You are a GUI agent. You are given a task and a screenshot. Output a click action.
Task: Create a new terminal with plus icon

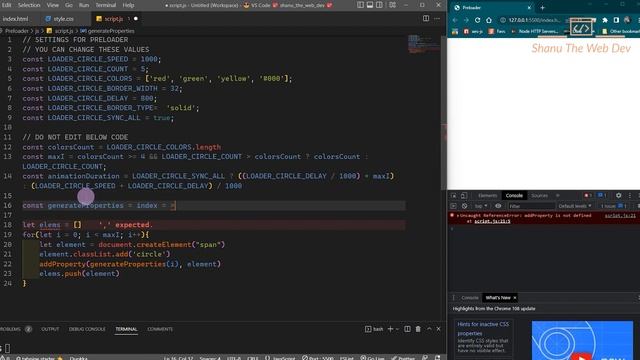390,329
